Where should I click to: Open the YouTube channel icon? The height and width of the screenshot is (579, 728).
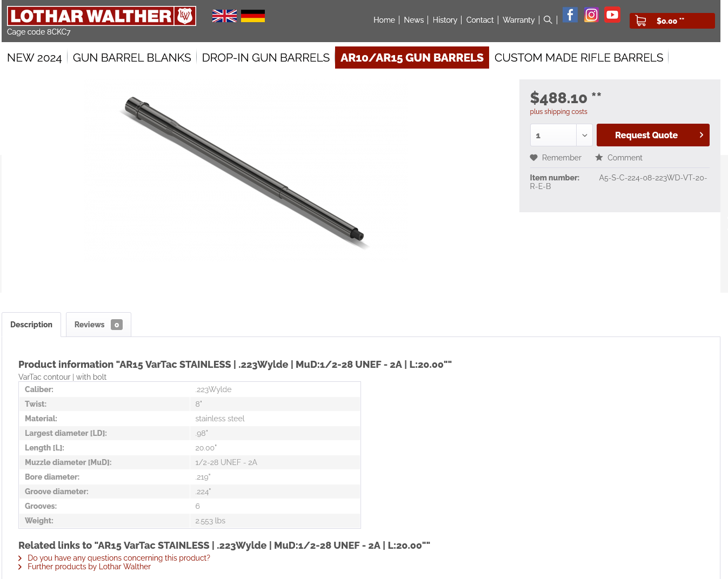click(612, 15)
